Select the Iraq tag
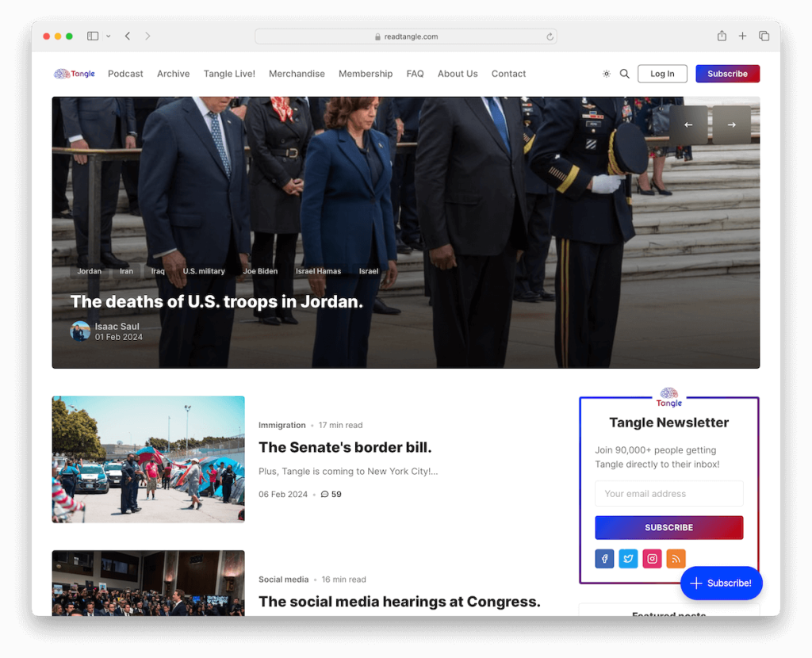 [x=158, y=271]
